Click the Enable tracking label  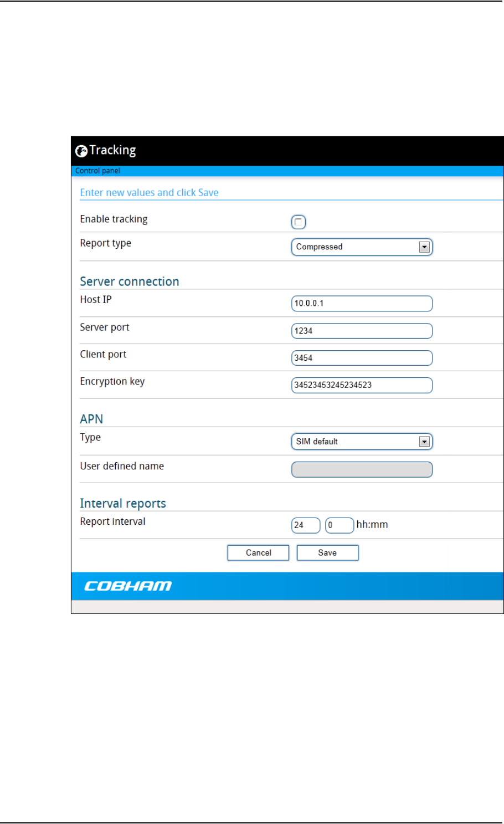pyautogui.click(x=114, y=219)
